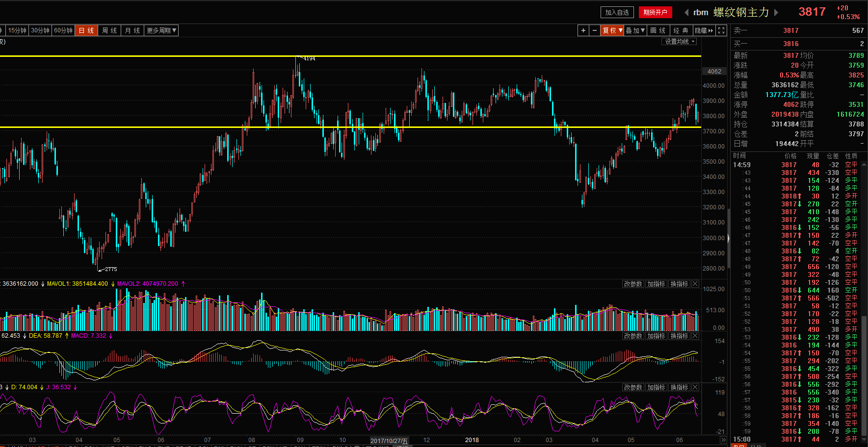Go to previous contract with left arrow
The height and width of the screenshot is (447, 868).
686,12
